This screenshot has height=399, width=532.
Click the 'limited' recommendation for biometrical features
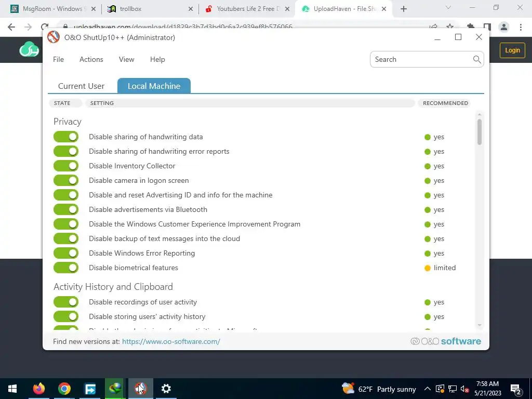pyautogui.click(x=440, y=268)
